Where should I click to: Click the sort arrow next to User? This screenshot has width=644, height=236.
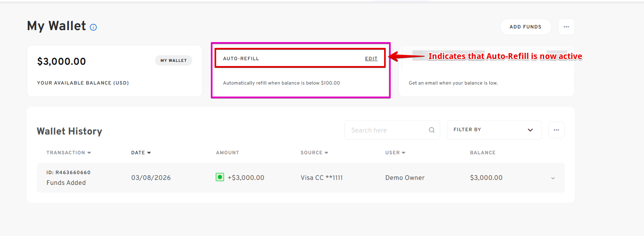pyautogui.click(x=403, y=153)
